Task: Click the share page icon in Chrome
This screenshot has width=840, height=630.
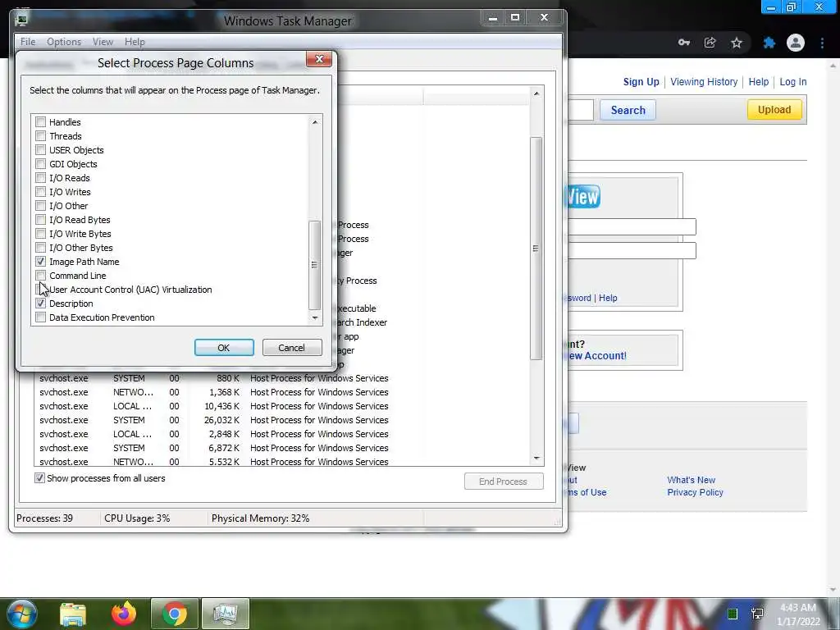Action: point(710,43)
